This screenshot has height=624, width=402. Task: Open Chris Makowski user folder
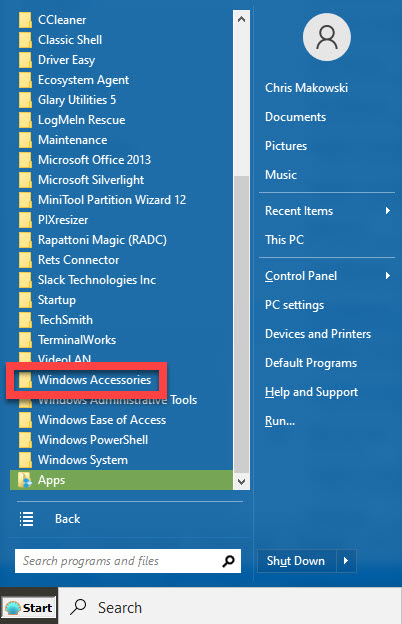(306, 88)
